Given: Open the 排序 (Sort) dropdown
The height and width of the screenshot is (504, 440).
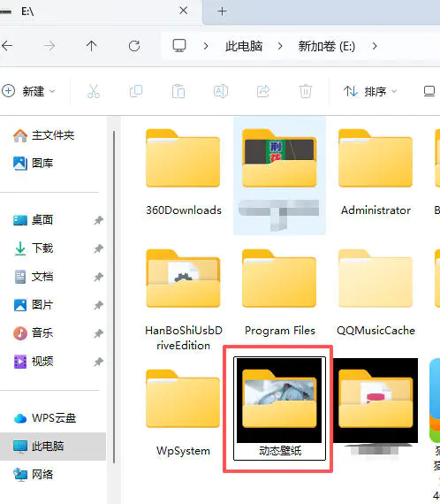Looking at the screenshot, I should click(370, 91).
